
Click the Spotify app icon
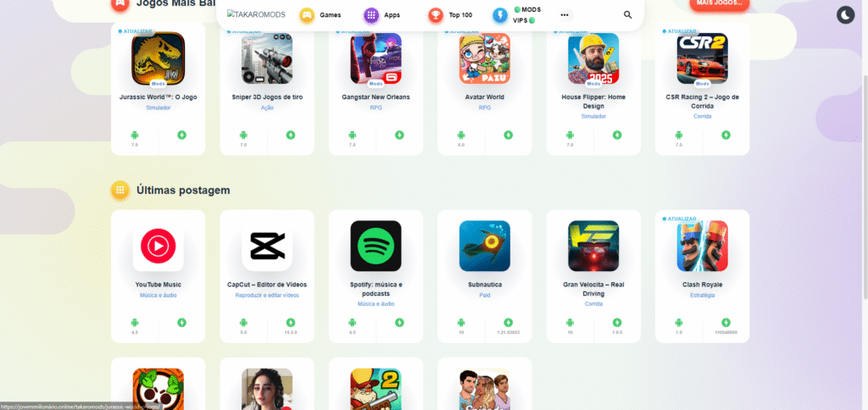[376, 246]
